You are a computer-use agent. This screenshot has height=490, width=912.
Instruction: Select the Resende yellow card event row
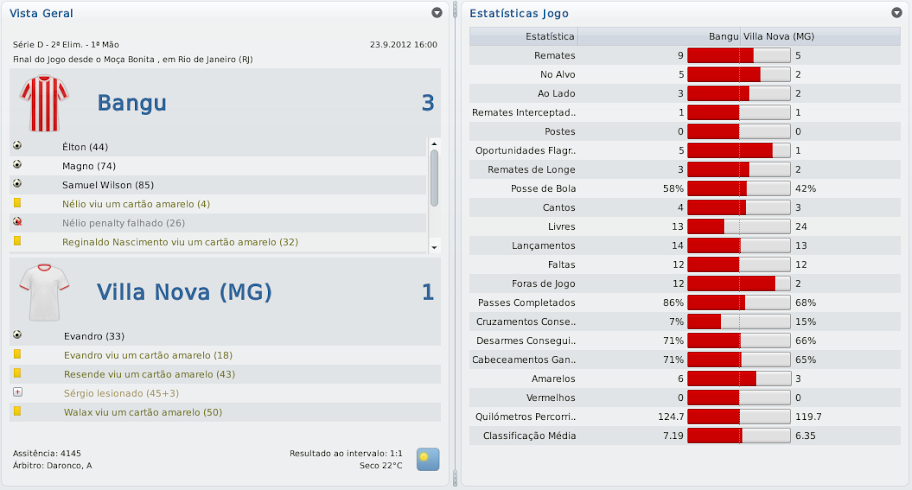[x=149, y=374]
